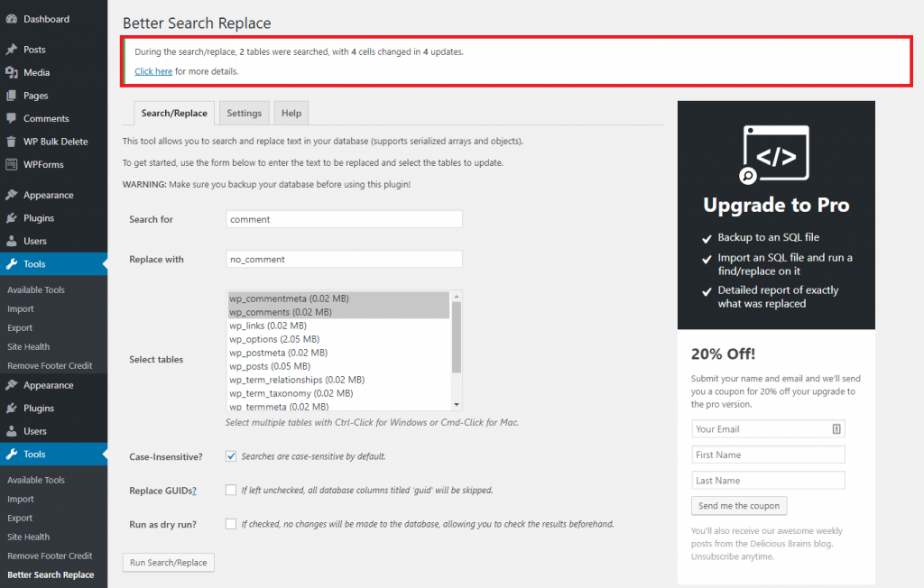Click the Dashboard gauge icon

(11, 19)
